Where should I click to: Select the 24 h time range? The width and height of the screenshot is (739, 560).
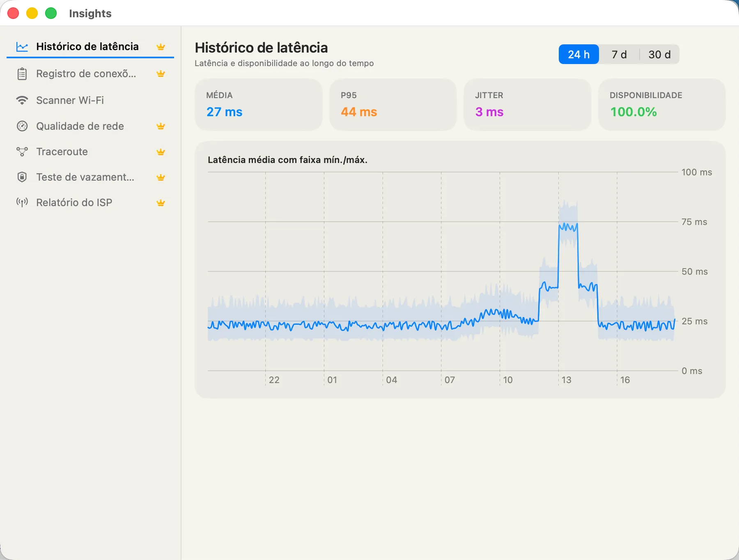click(x=579, y=55)
